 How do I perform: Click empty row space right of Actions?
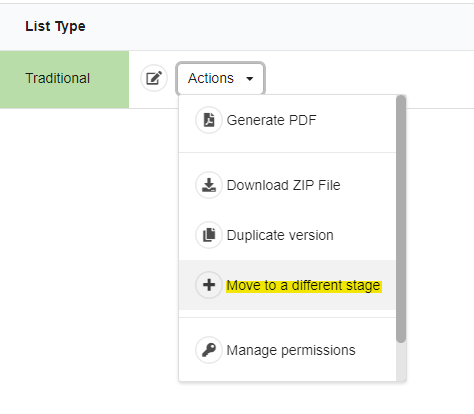pyautogui.click(x=369, y=78)
